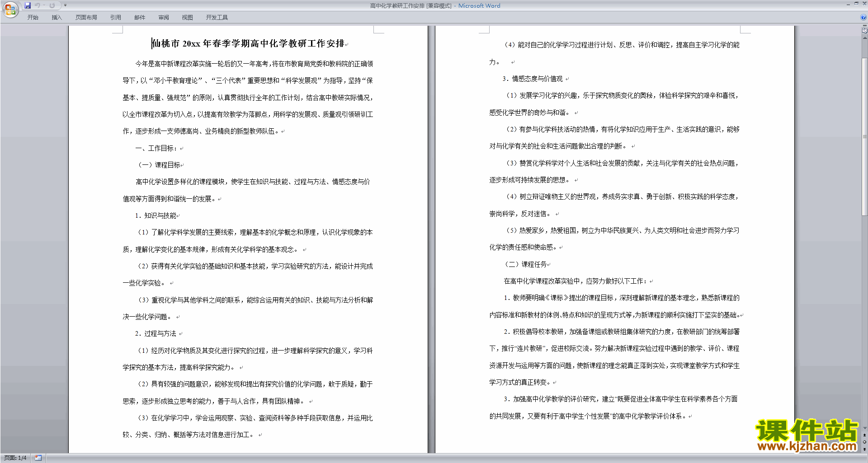Open the Undo history dropdown arrow
Image resolution: width=868 pixels, height=463 pixels.
pos(44,5)
